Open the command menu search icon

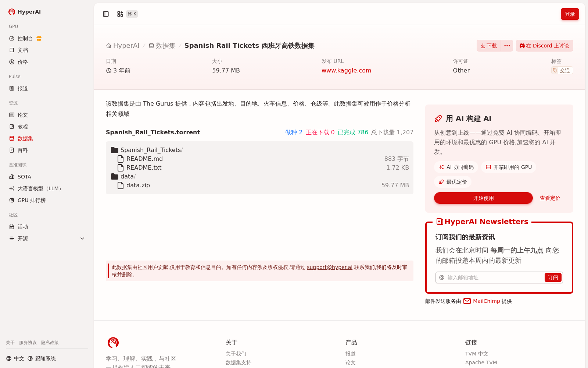click(120, 14)
